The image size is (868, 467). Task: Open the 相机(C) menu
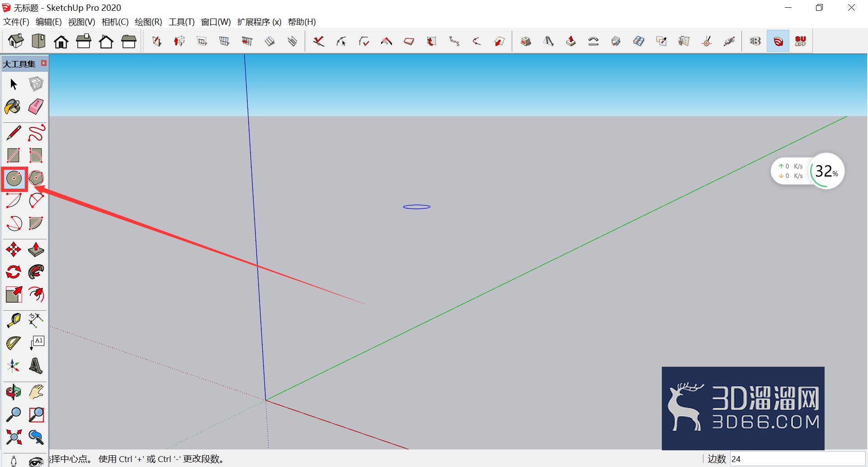coord(115,22)
